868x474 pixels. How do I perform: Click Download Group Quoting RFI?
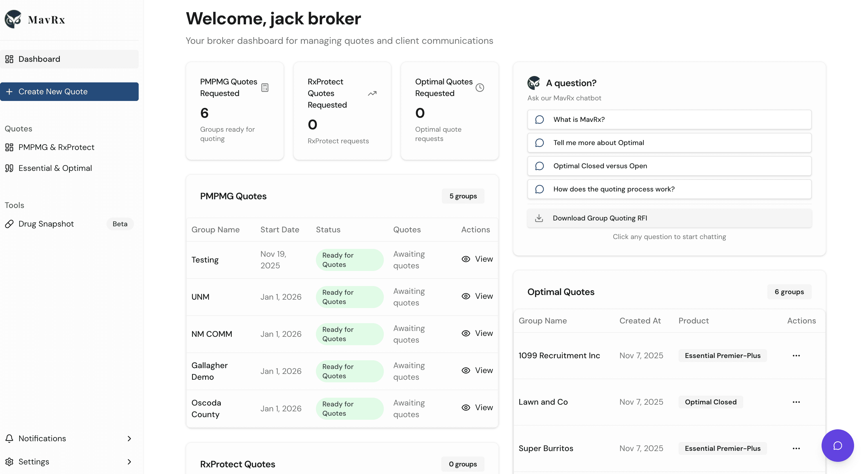(669, 218)
